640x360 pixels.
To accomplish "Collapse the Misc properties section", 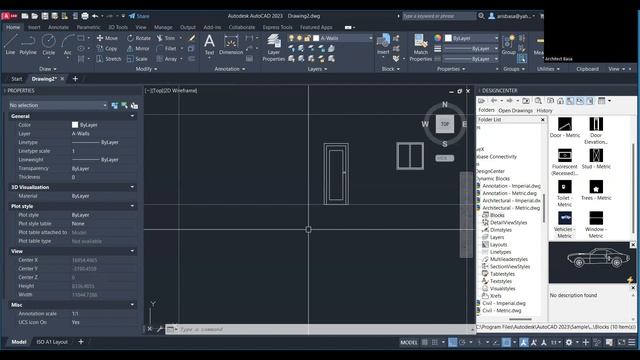I will [x=132, y=305].
